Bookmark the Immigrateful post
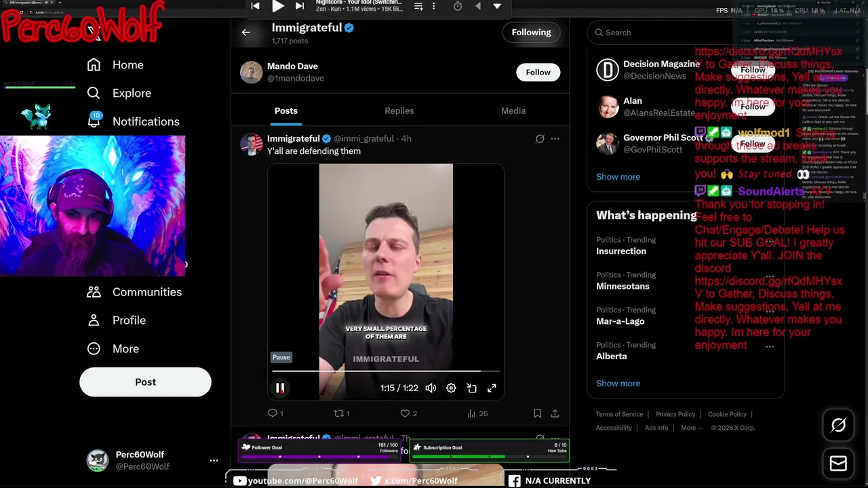This screenshot has height=488, width=868. tap(537, 413)
